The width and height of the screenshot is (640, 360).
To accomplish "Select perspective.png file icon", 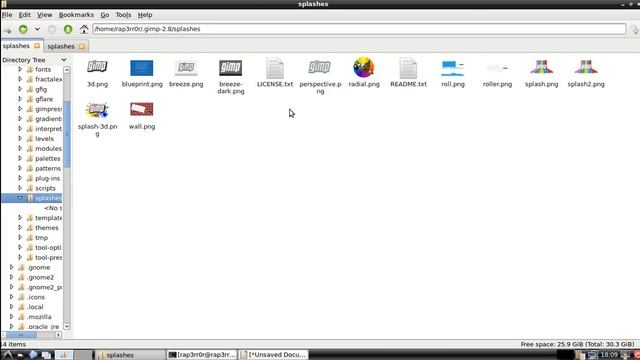I will pos(320,67).
